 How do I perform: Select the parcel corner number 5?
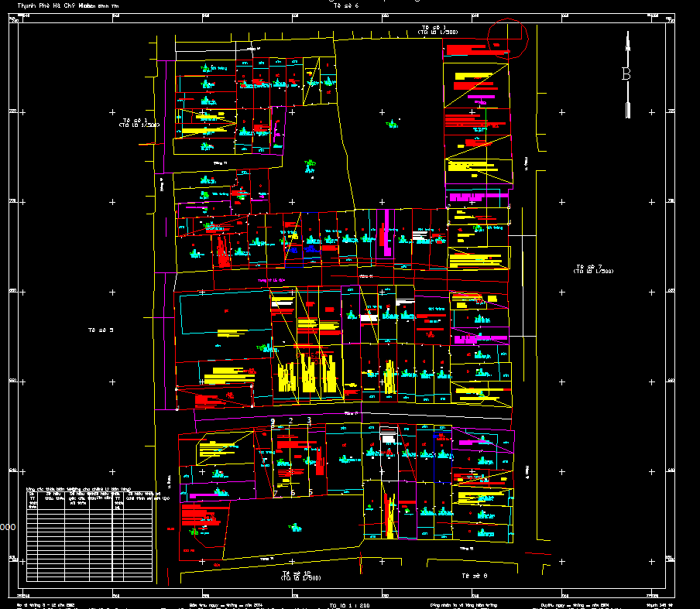[311, 492]
